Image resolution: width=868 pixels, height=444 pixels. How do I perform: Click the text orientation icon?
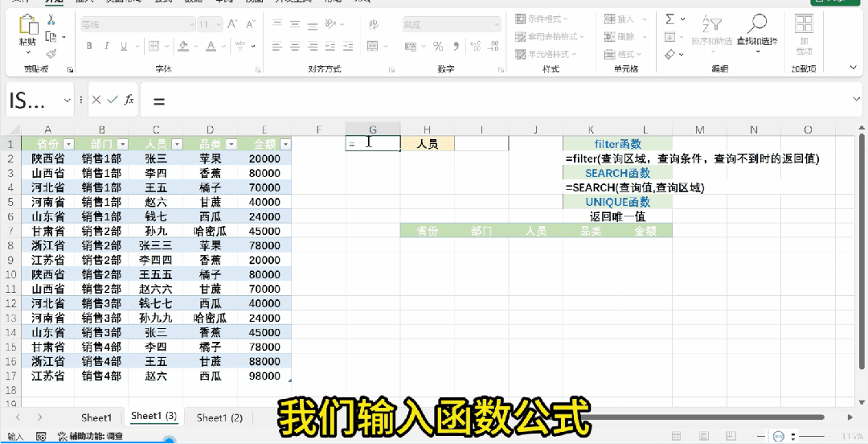pyautogui.click(x=331, y=24)
